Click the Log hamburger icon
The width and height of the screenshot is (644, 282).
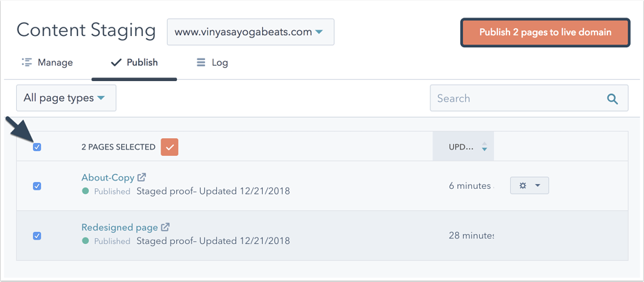click(x=201, y=63)
